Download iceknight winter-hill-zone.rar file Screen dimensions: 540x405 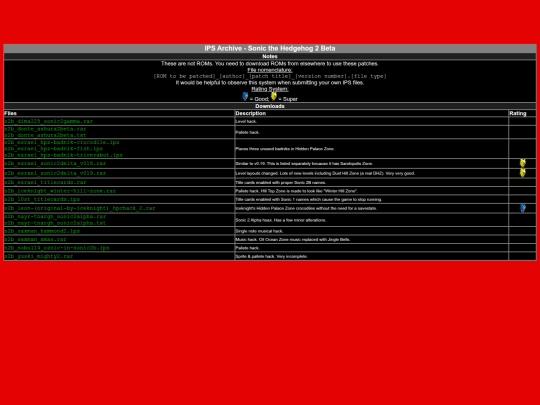tap(60, 190)
